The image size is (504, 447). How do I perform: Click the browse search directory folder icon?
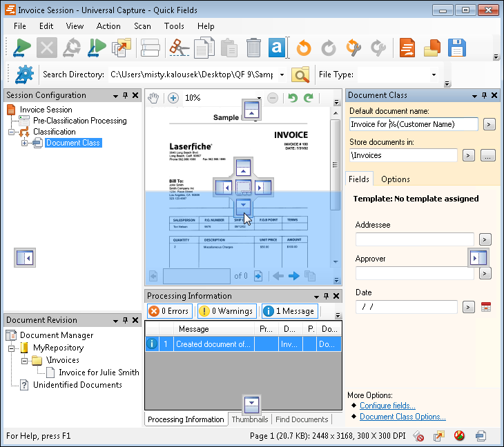pyautogui.click(x=300, y=74)
